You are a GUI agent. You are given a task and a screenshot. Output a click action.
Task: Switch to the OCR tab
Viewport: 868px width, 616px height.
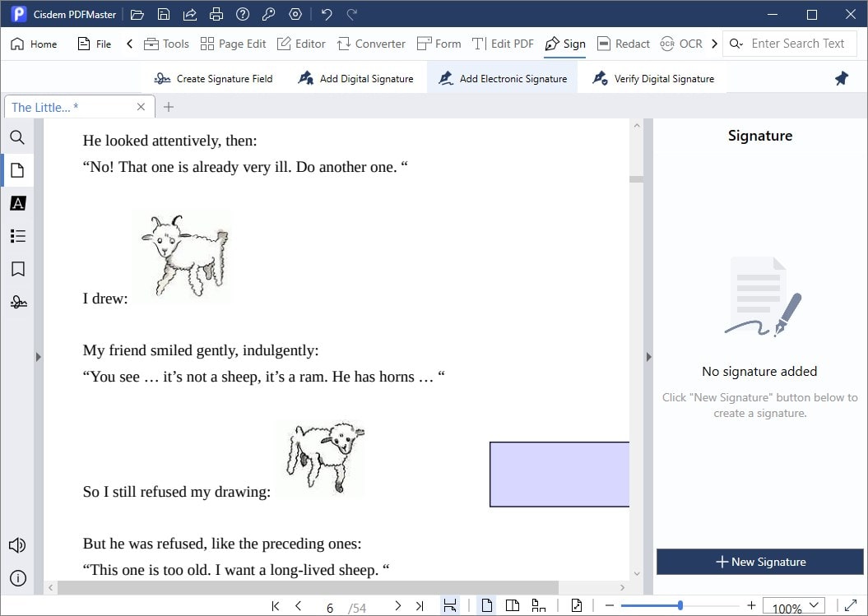(x=681, y=44)
